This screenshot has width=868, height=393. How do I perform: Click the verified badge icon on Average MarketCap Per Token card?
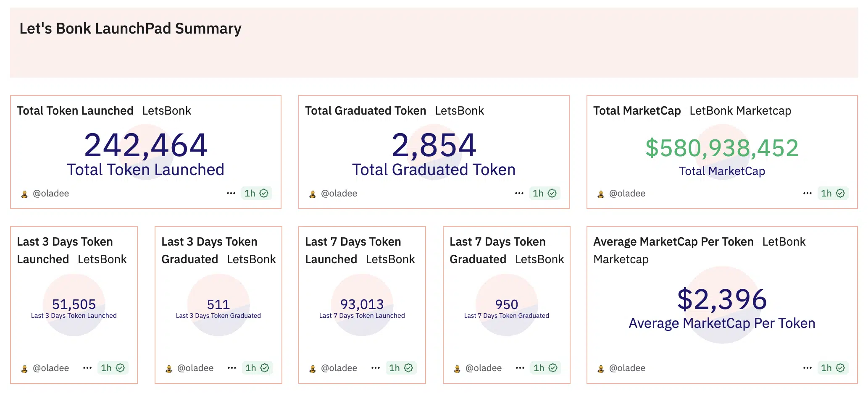[x=840, y=368]
